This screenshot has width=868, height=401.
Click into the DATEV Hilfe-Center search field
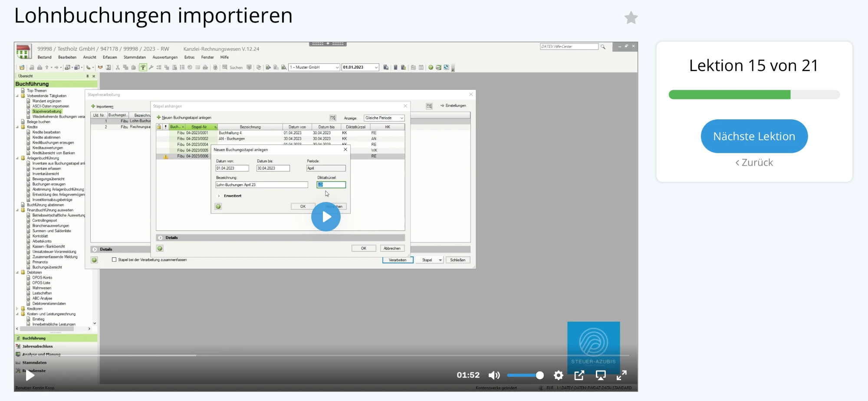(569, 46)
